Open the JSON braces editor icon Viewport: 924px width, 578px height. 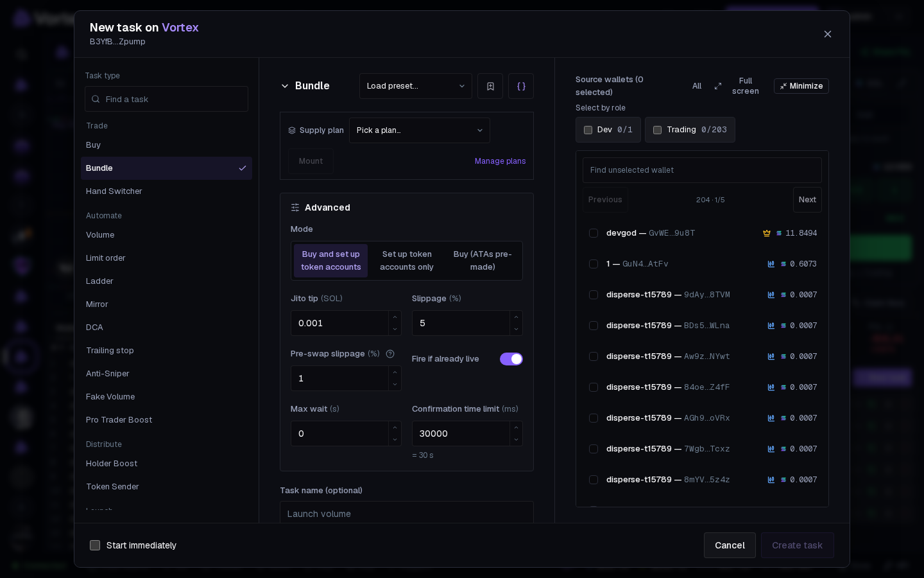pos(521,86)
